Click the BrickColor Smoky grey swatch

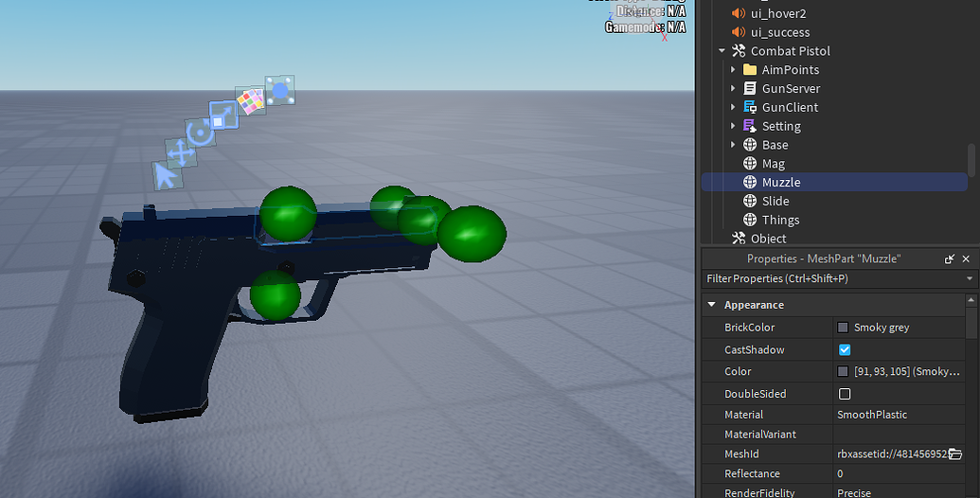pos(843,328)
